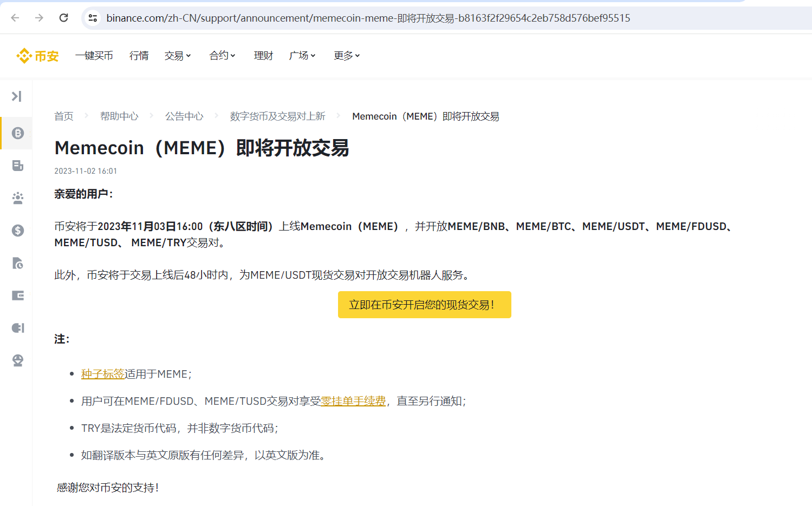This screenshot has width=812, height=506.
Task: Open the 理财 menu item
Action: pyautogui.click(x=263, y=56)
